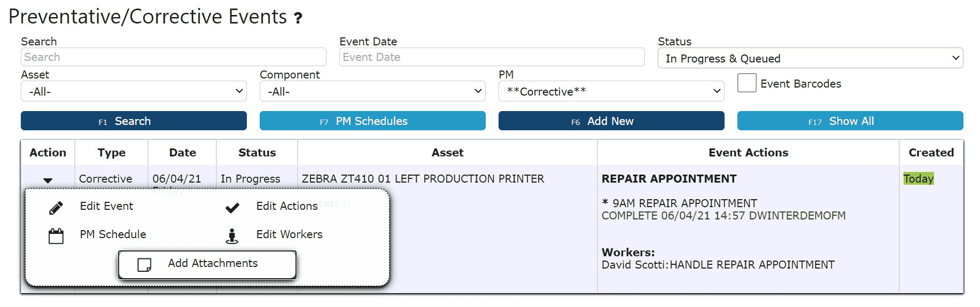Click the Add New button

click(x=611, y=121)
